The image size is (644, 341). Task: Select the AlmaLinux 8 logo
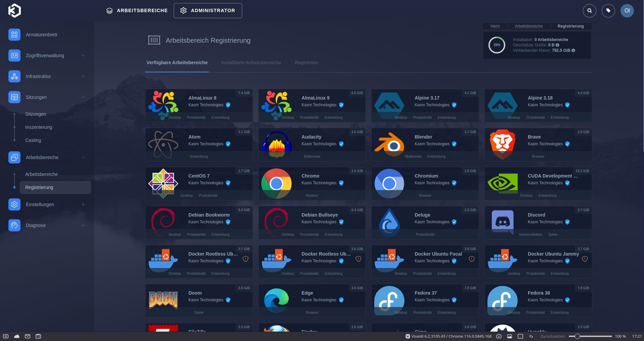coord(163,105)
